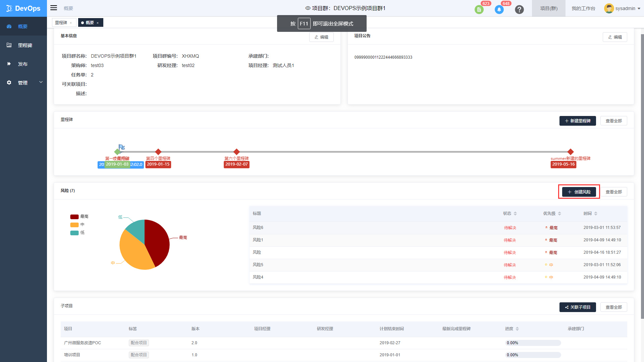Edit the 项目公告 section

615,37
